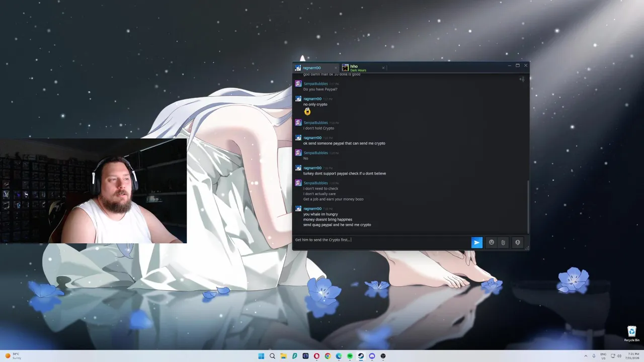Close the ragnarrr00 chat tab
Viewport: 644px width, 362px height.
coord(336,68)
